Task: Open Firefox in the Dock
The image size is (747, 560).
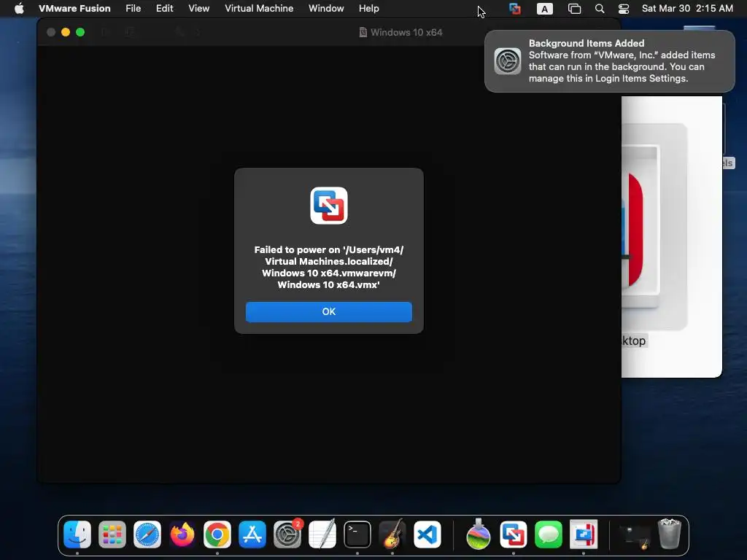Action: pyautogui.click(x=182, y=534)
